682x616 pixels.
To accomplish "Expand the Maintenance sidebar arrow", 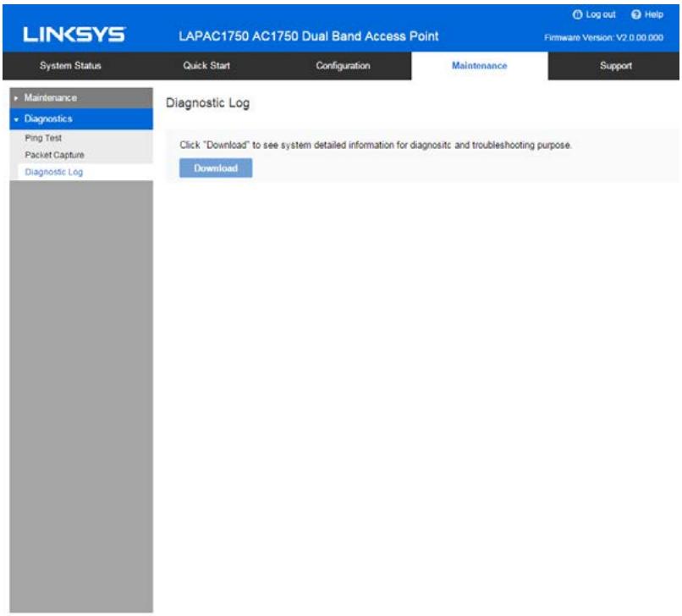I will 16,98.
